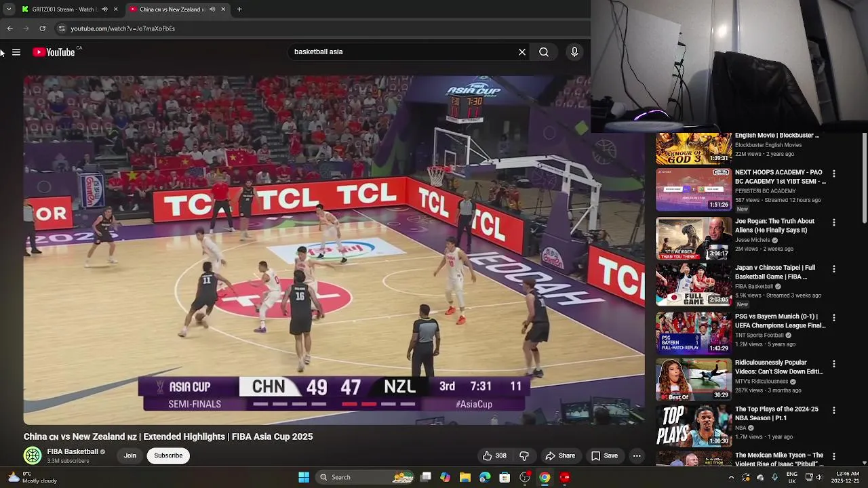
Task: Go back with browser back arrow
Action: click(x=10, y=28)
